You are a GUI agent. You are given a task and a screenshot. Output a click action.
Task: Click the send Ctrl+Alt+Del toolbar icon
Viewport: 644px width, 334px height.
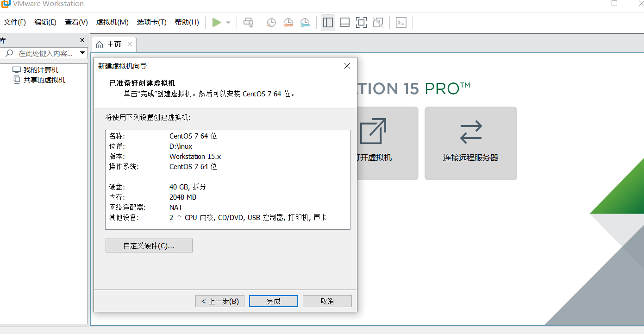coord(249,22)
